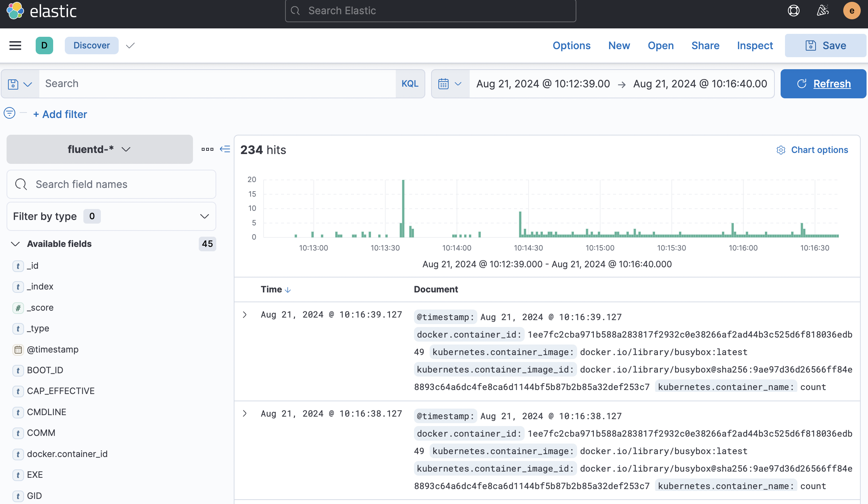Click the Refresh button

[824, 84]
